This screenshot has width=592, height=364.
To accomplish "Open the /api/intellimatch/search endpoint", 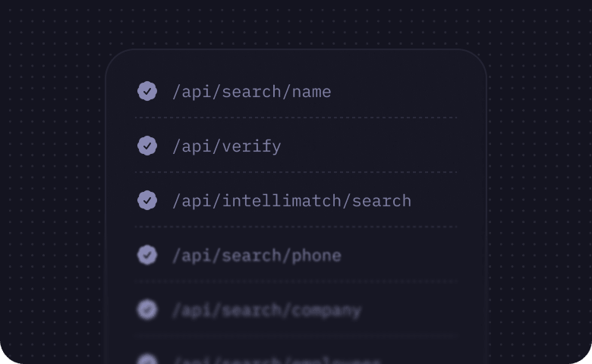I will click(291, 201).
